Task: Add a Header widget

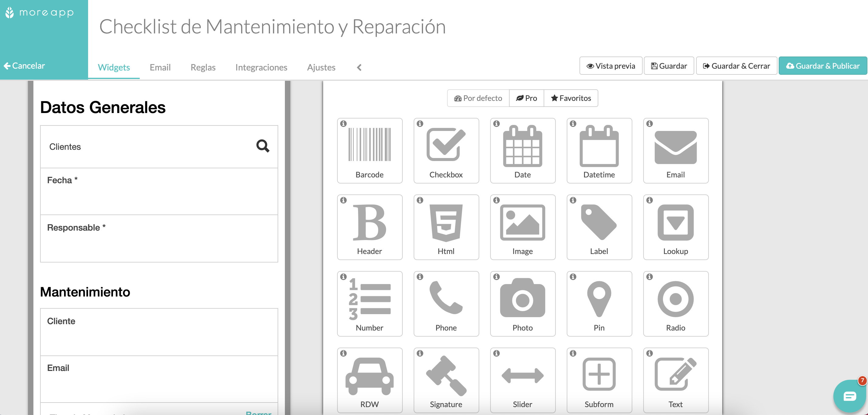Action: click(x=370, y=227)
